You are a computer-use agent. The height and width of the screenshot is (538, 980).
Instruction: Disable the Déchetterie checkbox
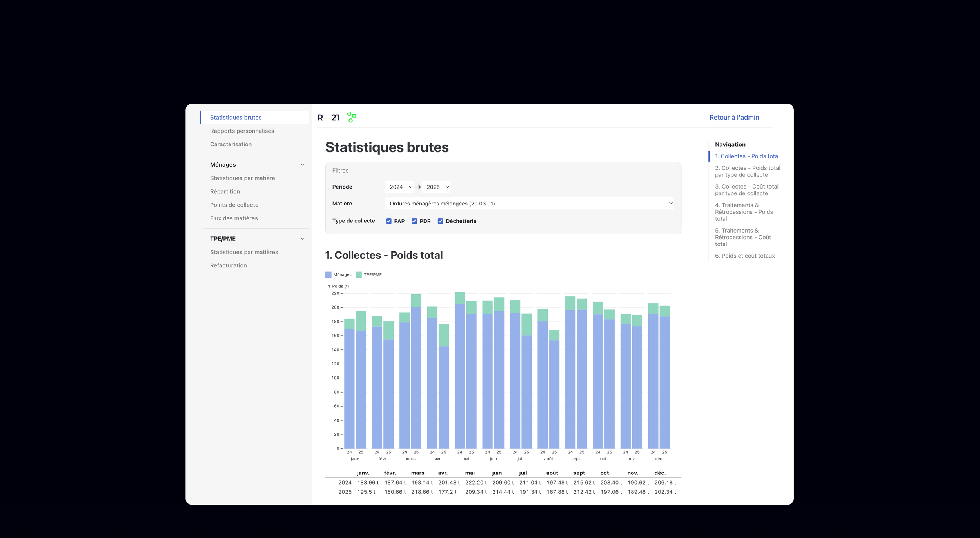[440, 221]
